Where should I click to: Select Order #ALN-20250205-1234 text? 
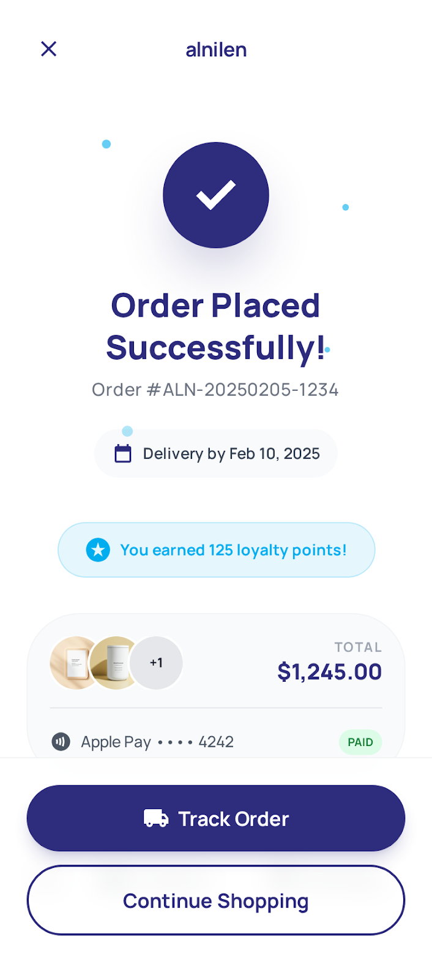[x=215, y=390]
